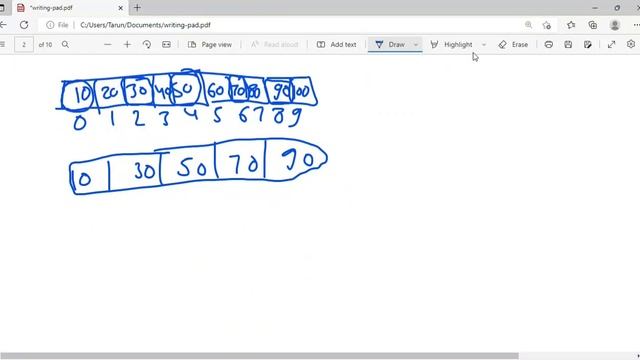Click the page number field showing 2
This screenshot has height=360, width=640.
[x=24, y=44]
